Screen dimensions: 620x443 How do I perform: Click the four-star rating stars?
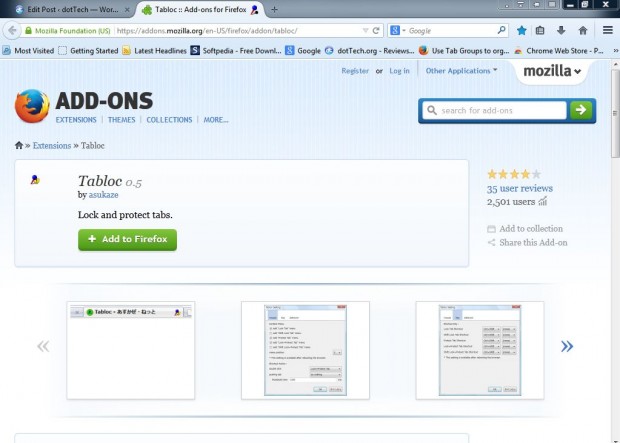(x=514, y=174)
